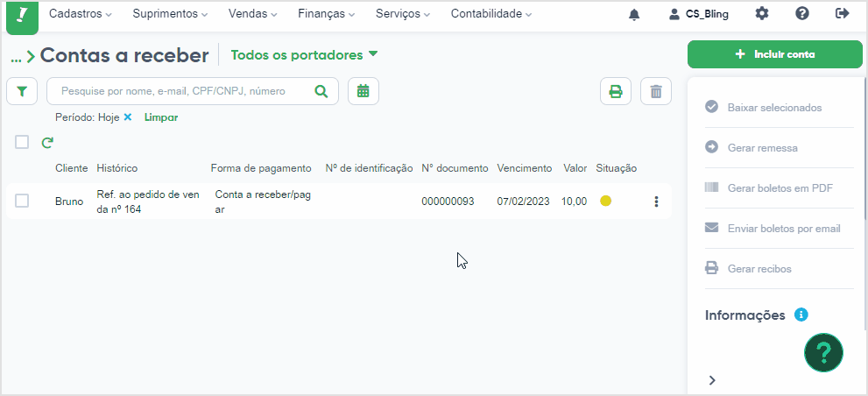Open the help question mark in top bar
This screenshot has width=868, height=396.
(802, 14)
